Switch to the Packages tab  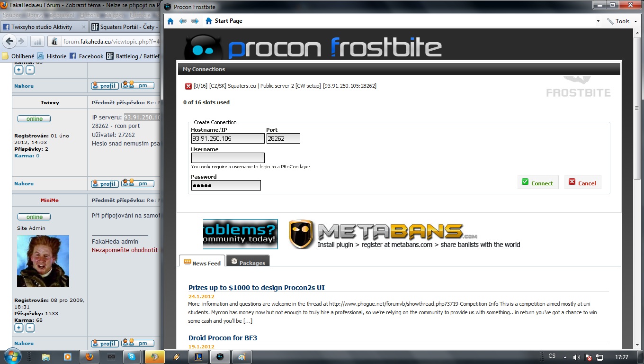(248, 261)
